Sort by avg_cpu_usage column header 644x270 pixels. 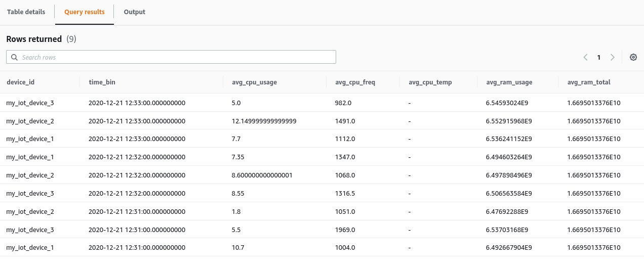[x=254, y=82]
